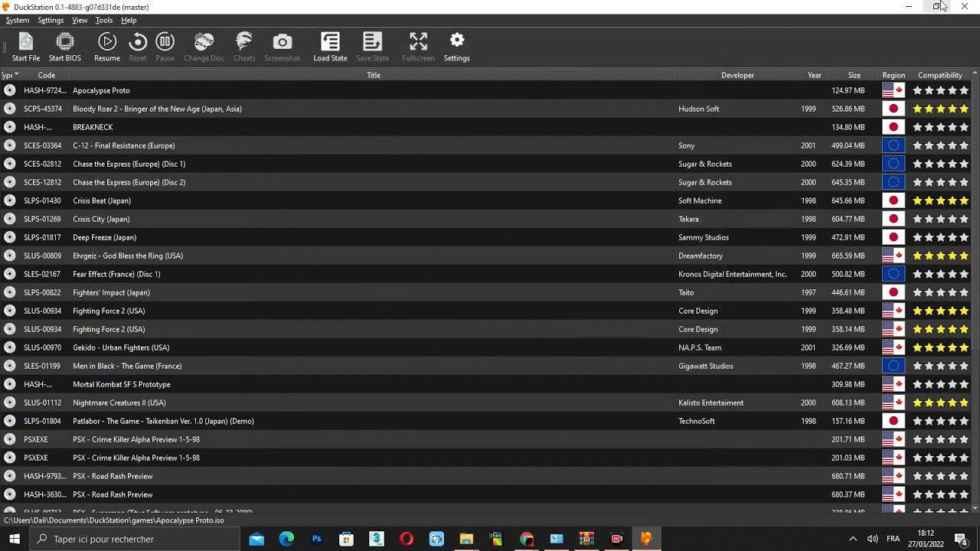Open Microsoft Edge from the taskbar
The width and height of the screenshot is (980, 551).
[x=286, y=539]
